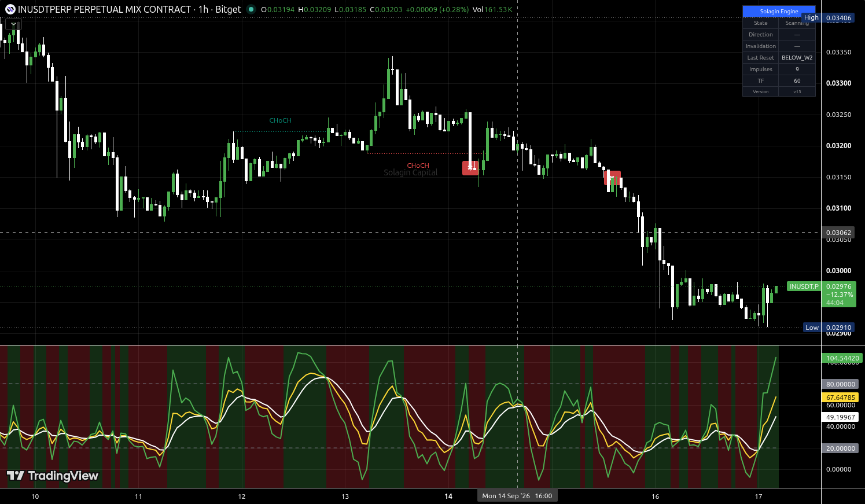Click the yellow oscillator value 67.64785
The height and width of the screenshot is (504, 865).
pos(840,398)
